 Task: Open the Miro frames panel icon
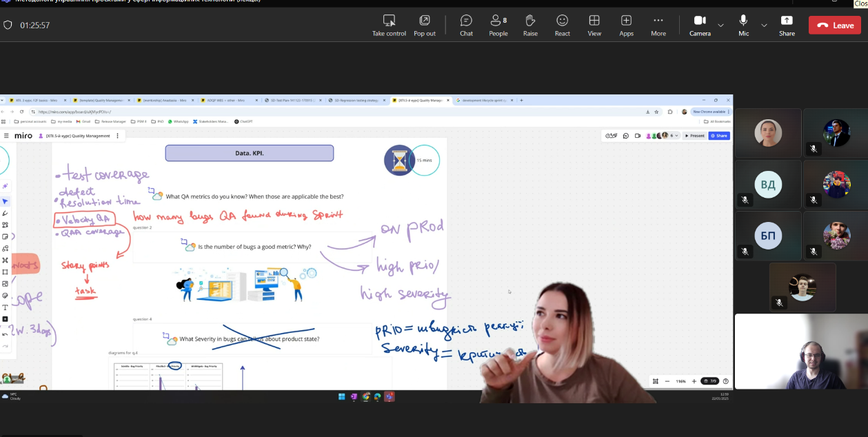coord(655,381)
